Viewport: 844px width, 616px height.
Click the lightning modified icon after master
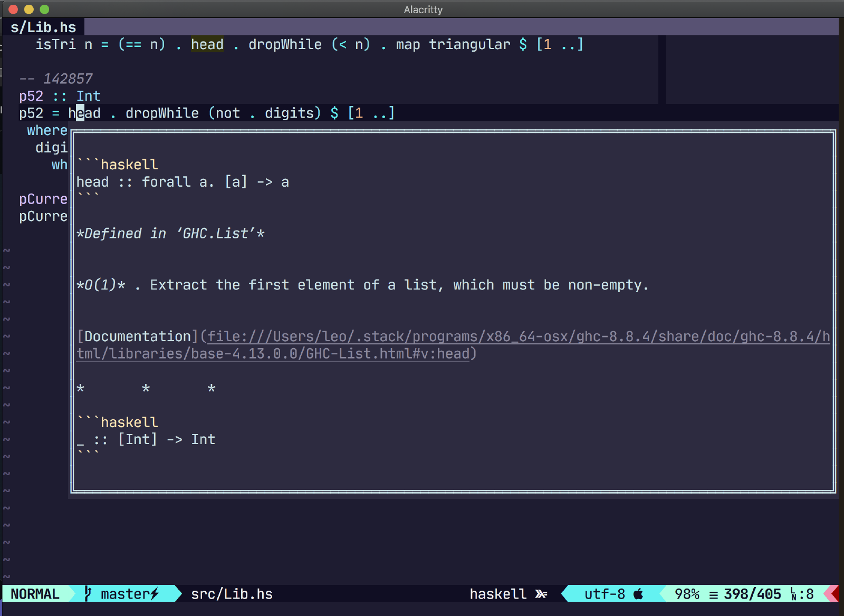click(155, 594)
